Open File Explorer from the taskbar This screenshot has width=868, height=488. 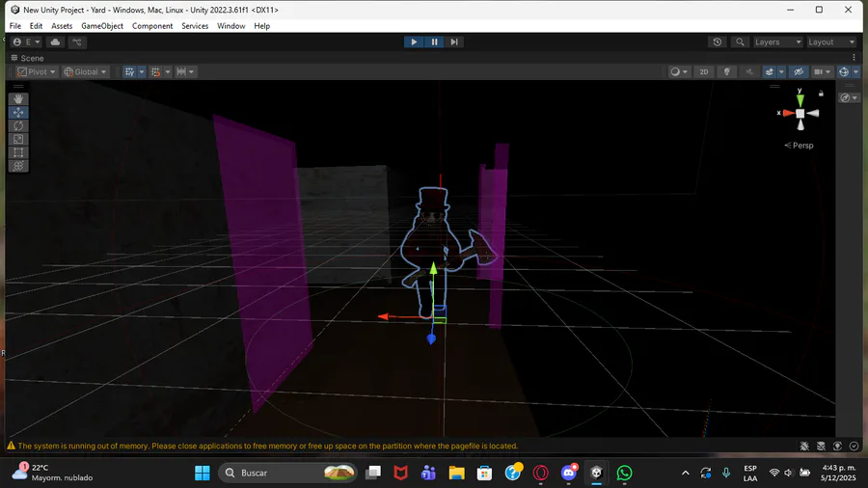[x=457, y=474]
